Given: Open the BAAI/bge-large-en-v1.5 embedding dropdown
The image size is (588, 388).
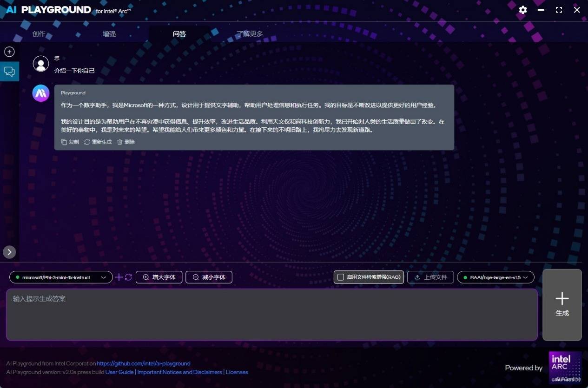Looking at the screenshot, I should pos(496,277).
